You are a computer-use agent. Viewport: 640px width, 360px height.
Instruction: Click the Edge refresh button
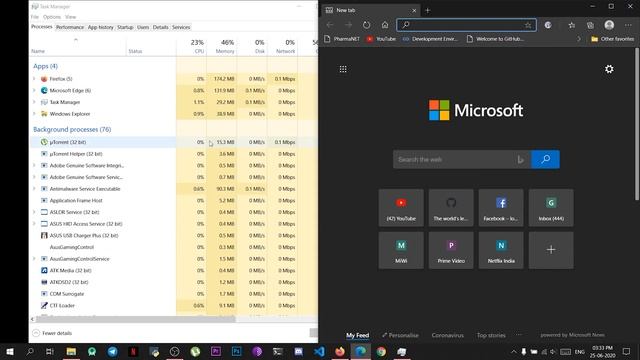click(x=367, y=25)
